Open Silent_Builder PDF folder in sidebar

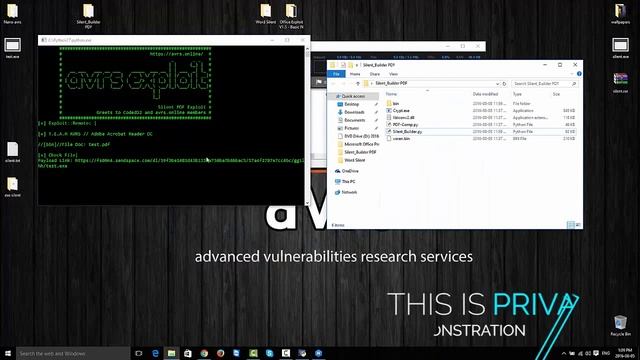click(x=360, y=152)
